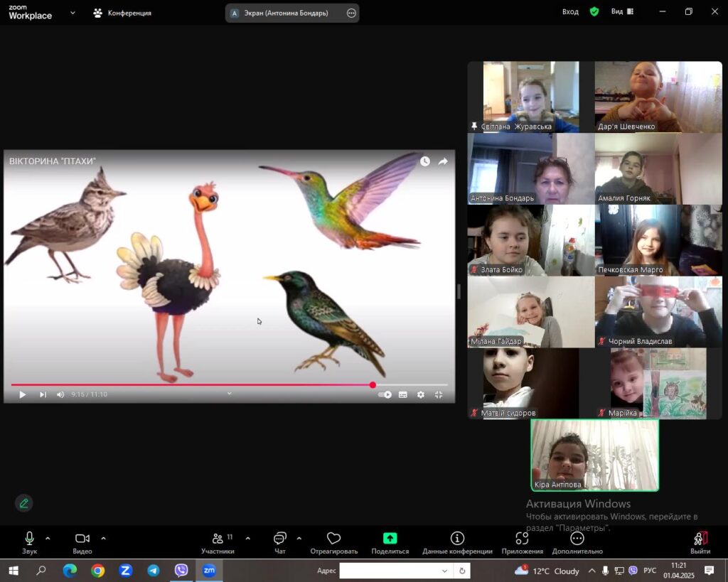Exit fullscreen in the video player

[x=439, y=394]
